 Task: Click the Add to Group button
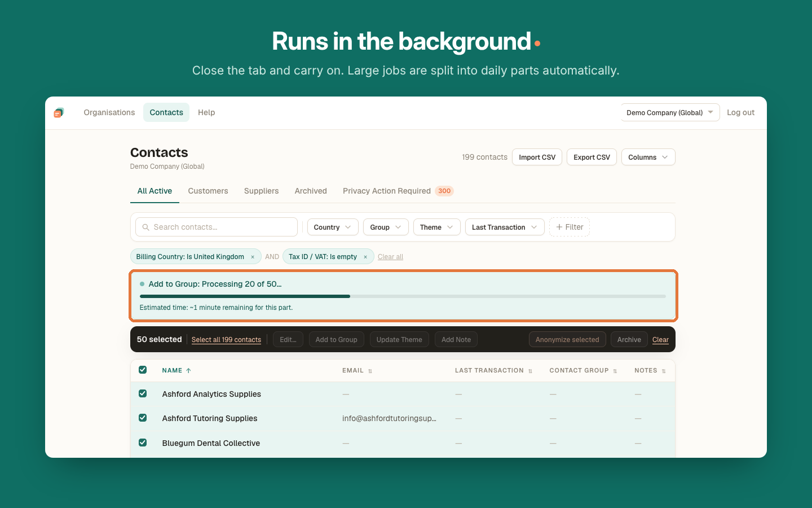[x=336, y=339]
